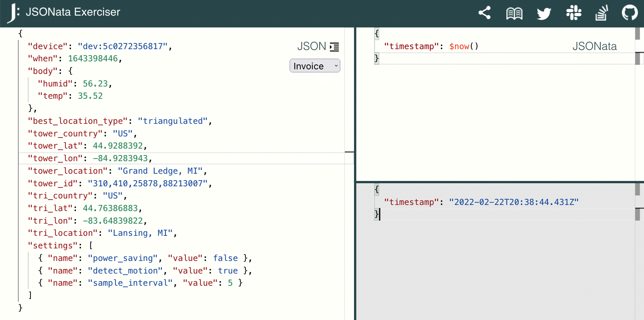Click the false value of power_saving
Viewport: 644px width, 320px height.
point(226,258)
